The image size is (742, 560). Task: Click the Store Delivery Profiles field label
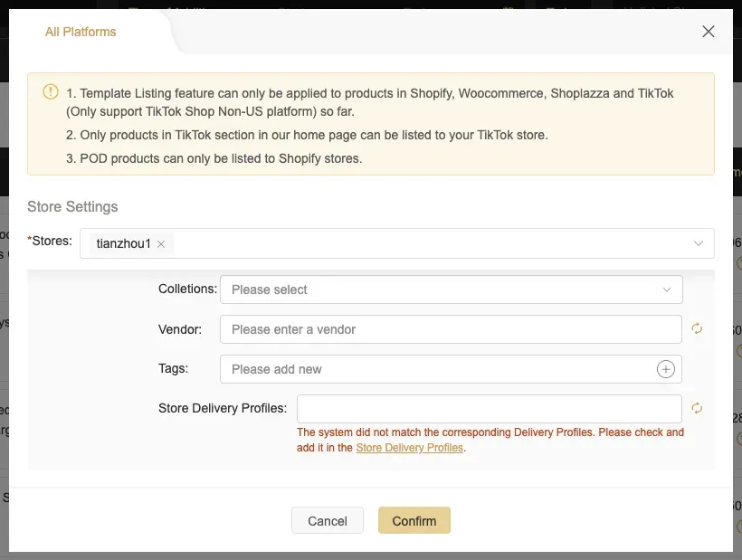[223, 409]
